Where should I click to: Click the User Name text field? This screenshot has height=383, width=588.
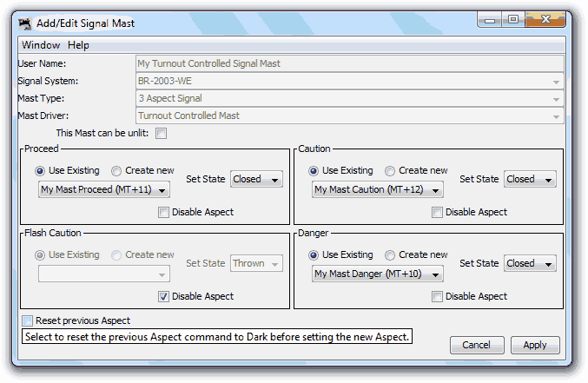pyautogui.click(x=350, y=63)
